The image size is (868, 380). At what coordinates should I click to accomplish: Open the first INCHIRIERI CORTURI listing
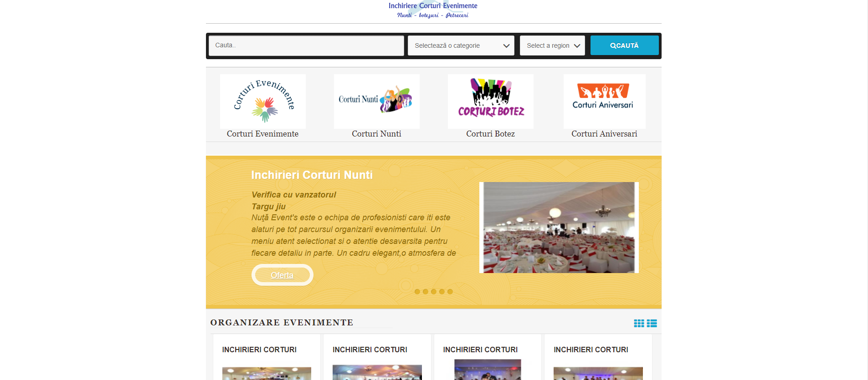pos(259,350)
